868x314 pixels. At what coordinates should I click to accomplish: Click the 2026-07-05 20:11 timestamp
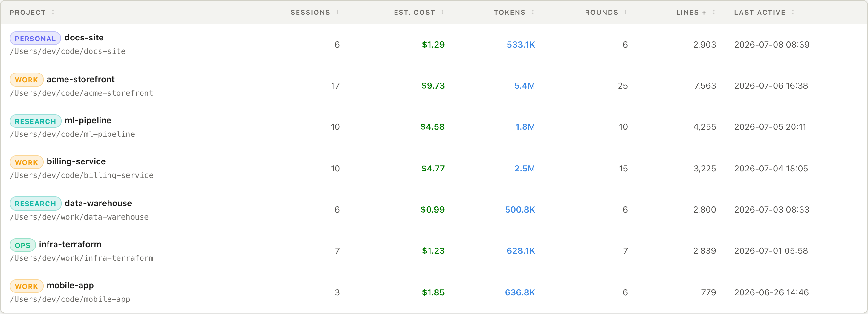tap(770, 127)
